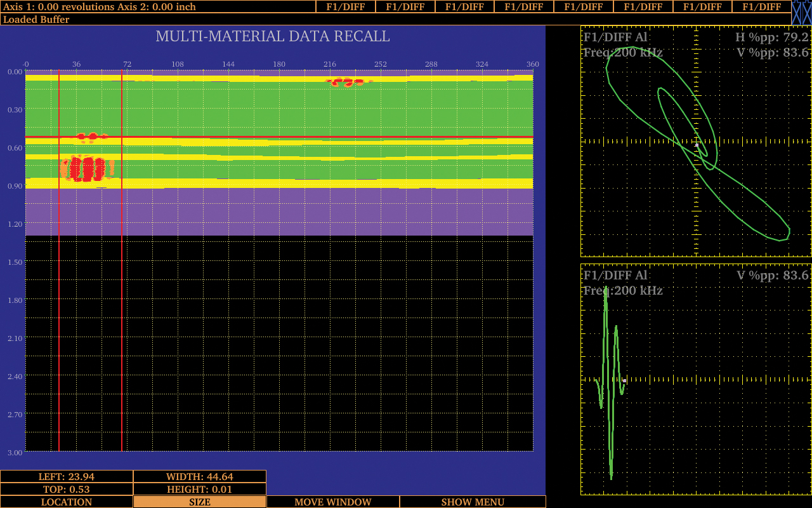This screenshot has height=508, width=812.
Task: Select the second F1/DIFF channel tab
Action: point(405,6)
